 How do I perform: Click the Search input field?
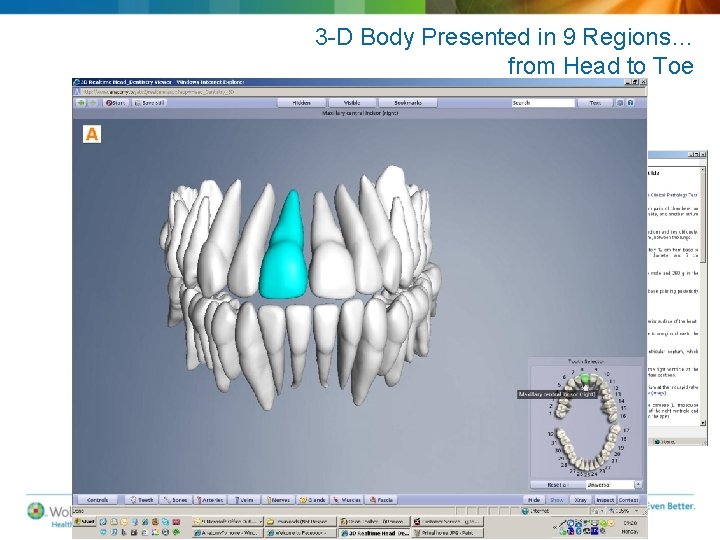[543, 103]
